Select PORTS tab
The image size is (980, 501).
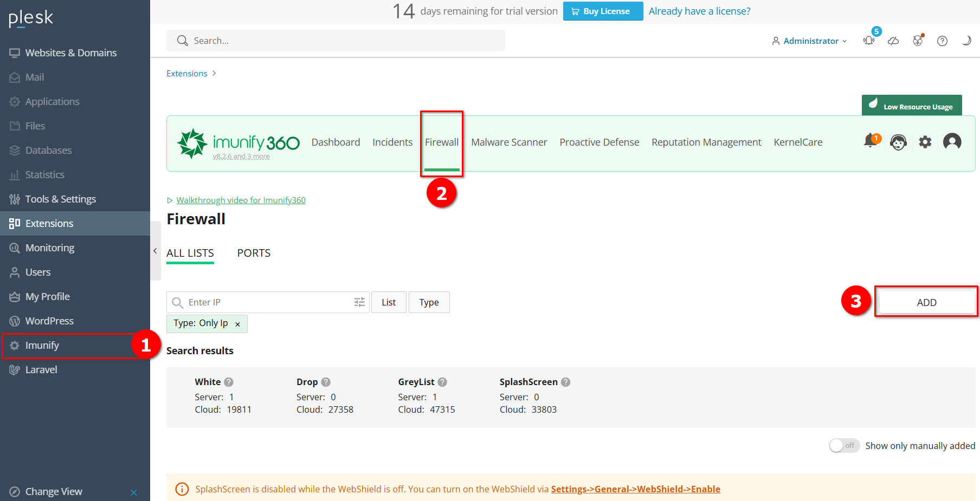pyautogui.click(x=254, y=253)
